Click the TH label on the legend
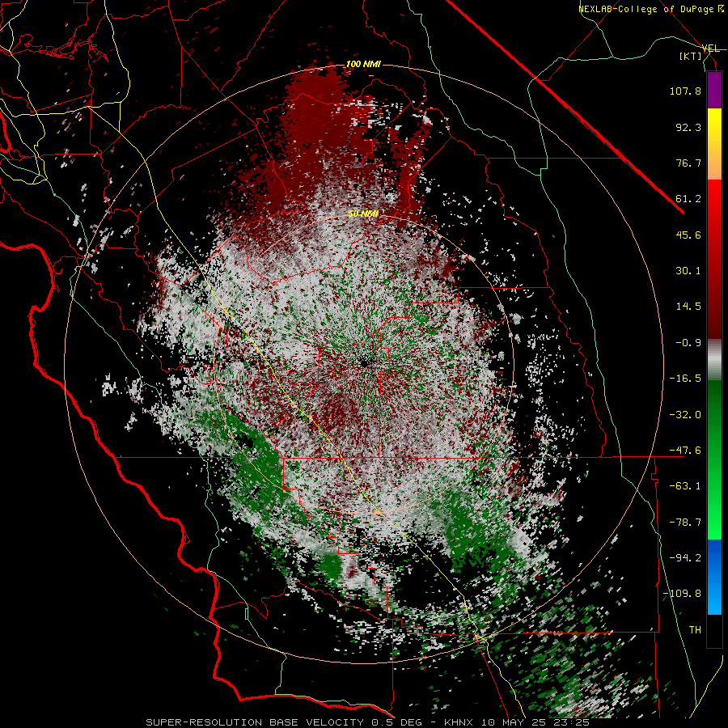The image size is (728, 728). point(695,630)
